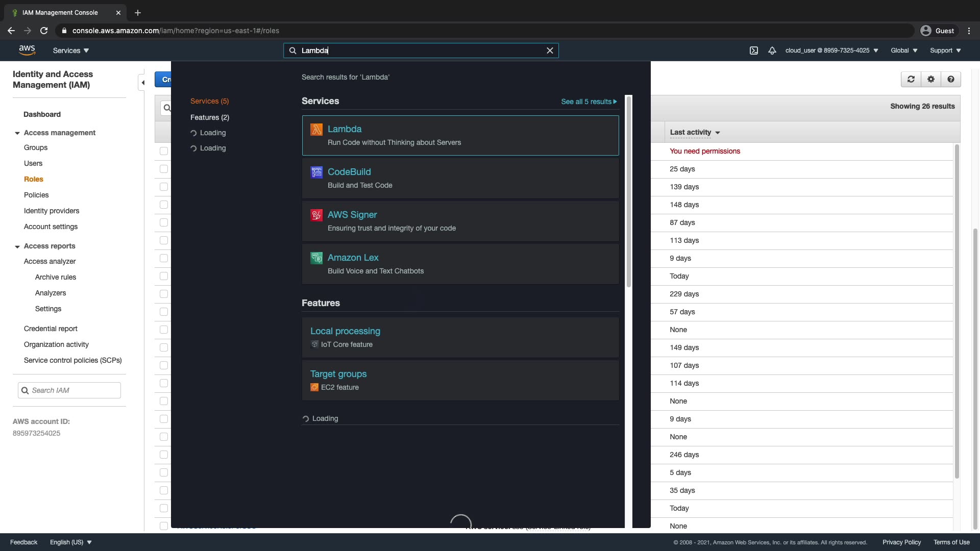This screenshot has height=551, width=980.
Task: Check the checkbox beside 87 days row
Action: click(x=164, y=222)
